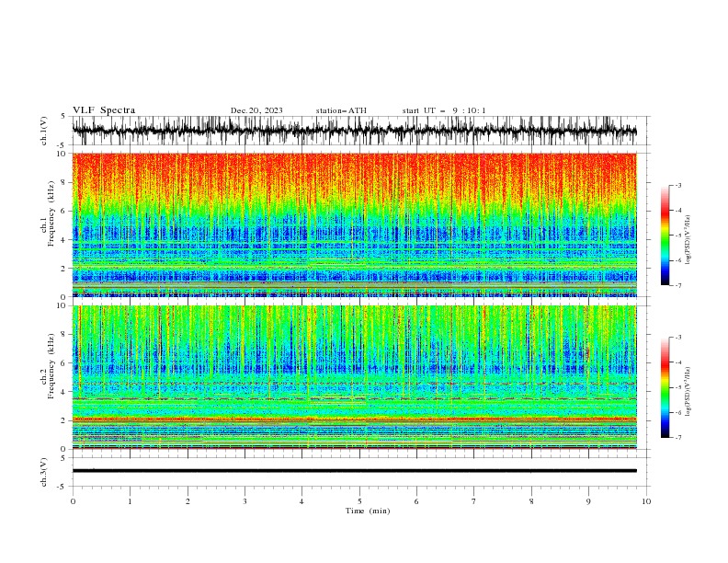Click the "8" tick on the Time axis
Image resolution: width=728 pixels, height=563 pixels.
(x=531, y=501)
